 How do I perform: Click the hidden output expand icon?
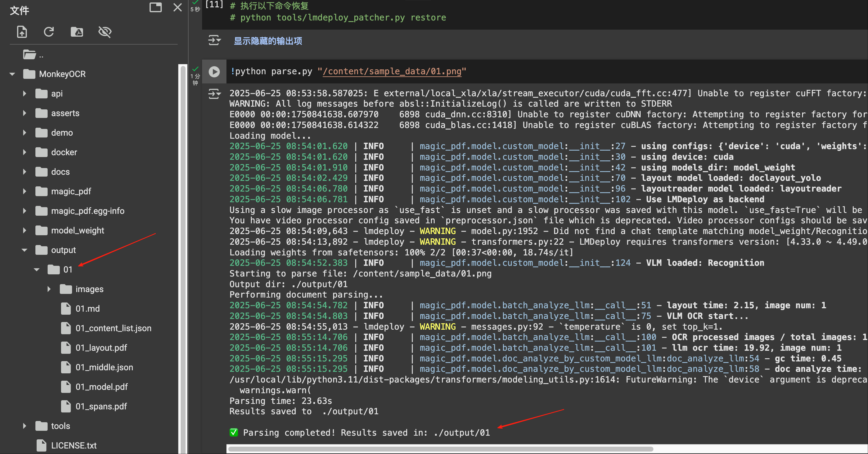[x=214, y=41]
